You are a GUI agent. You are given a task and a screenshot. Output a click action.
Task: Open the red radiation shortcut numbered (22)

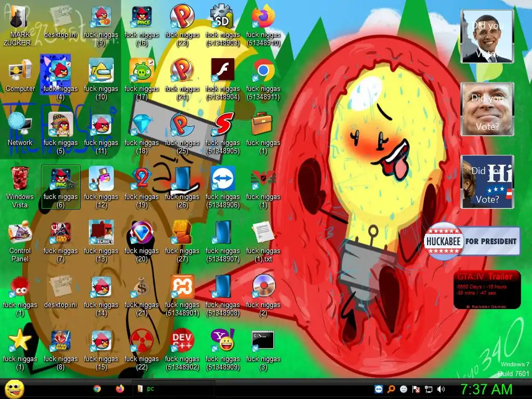pos(142,341)
